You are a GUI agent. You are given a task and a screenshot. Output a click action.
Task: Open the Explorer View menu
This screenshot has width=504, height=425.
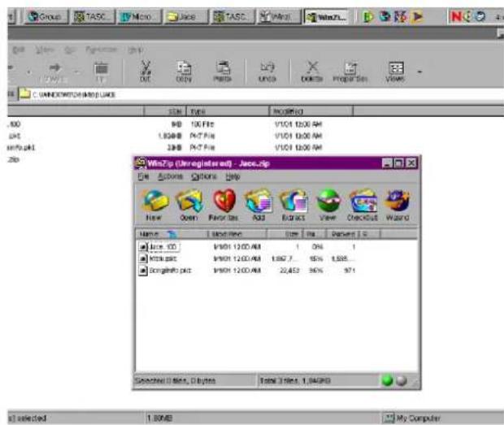coord(44,50)
